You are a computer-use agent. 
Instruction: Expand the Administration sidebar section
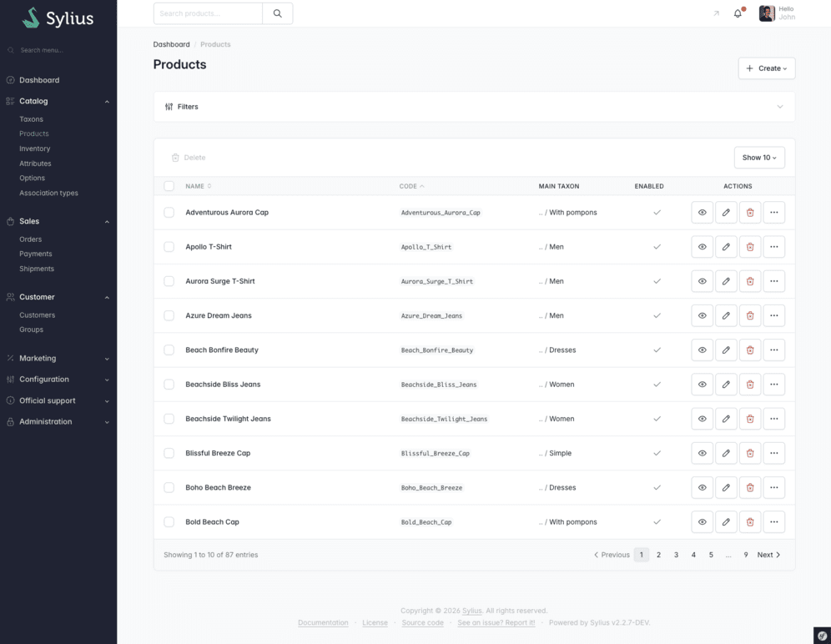(x=58, y=422)
